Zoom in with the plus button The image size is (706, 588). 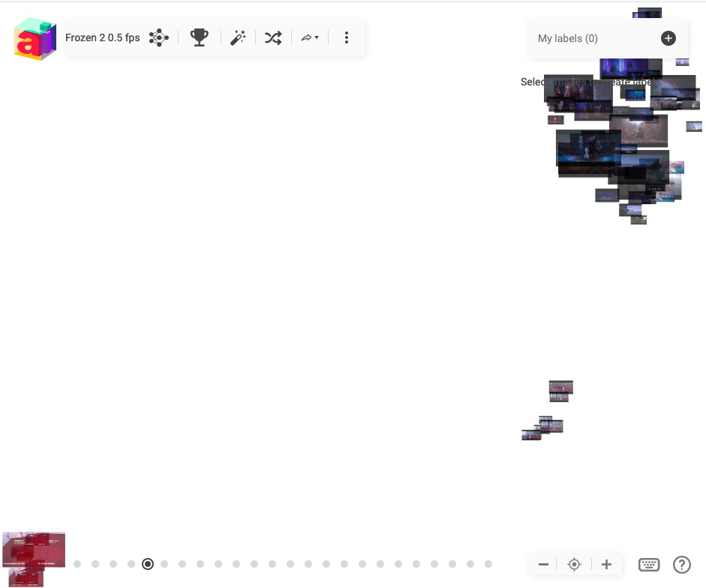(x=606, y=564)
